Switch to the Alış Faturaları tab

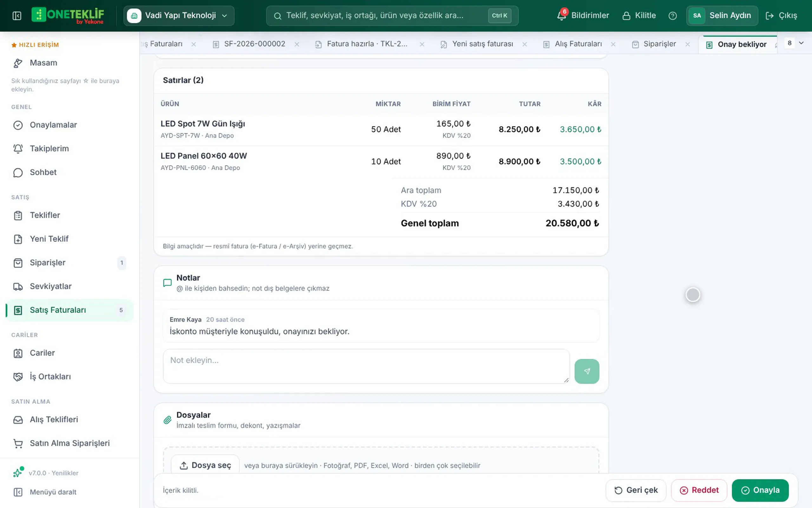click(578, 44)
